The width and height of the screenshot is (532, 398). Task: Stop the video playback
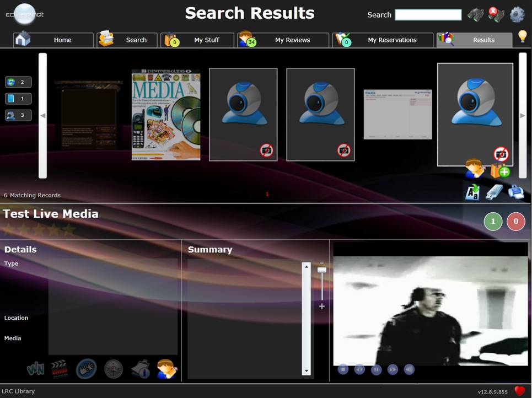[343, 369]
